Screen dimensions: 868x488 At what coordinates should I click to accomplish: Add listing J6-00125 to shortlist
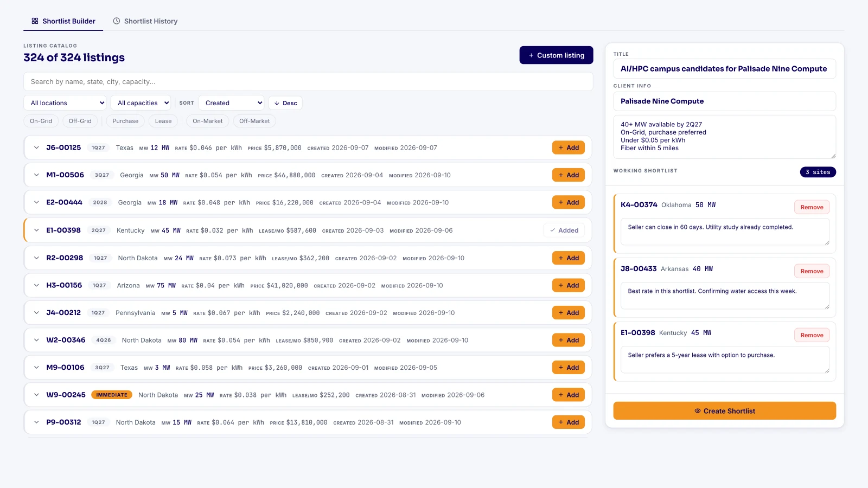coord(569,147)
